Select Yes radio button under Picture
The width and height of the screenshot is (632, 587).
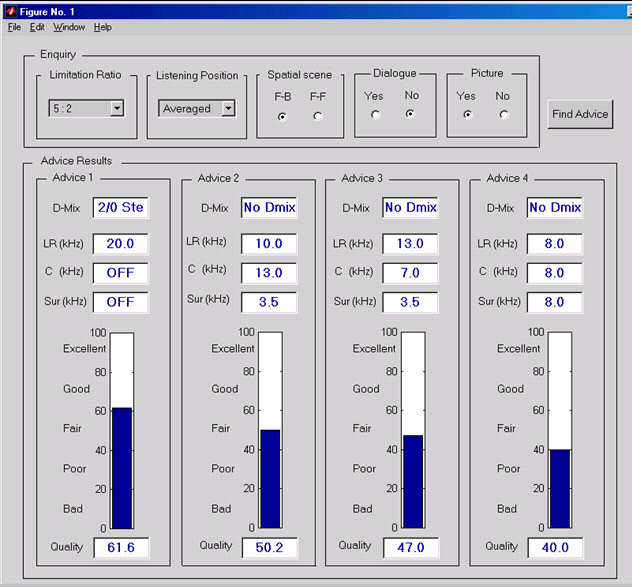tap(466, 114)
